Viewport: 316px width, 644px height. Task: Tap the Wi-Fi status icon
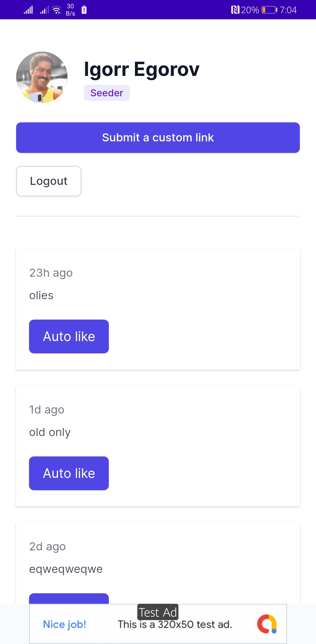57,10
